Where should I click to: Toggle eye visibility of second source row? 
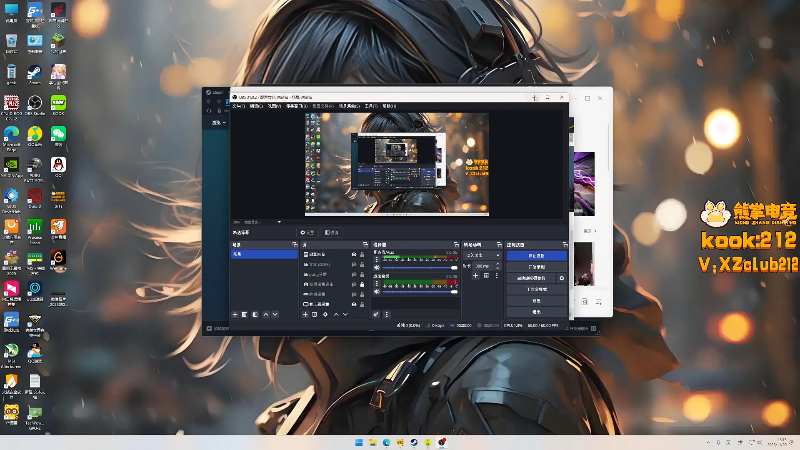[354, 264]
